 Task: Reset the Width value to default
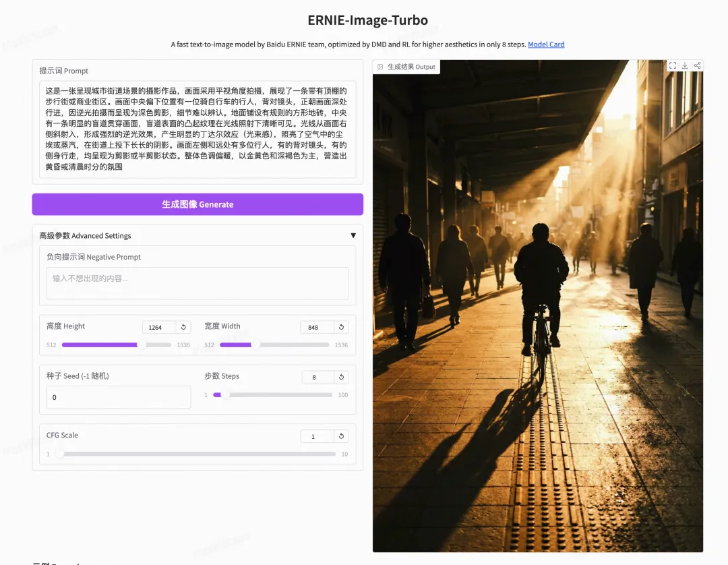click(341, 327)
